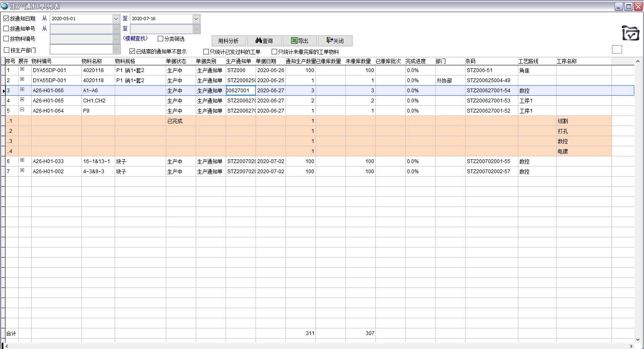Open the end date 2020-07-16 dropdown
This screenshot has width=644, height=349.
pos(196,19)
